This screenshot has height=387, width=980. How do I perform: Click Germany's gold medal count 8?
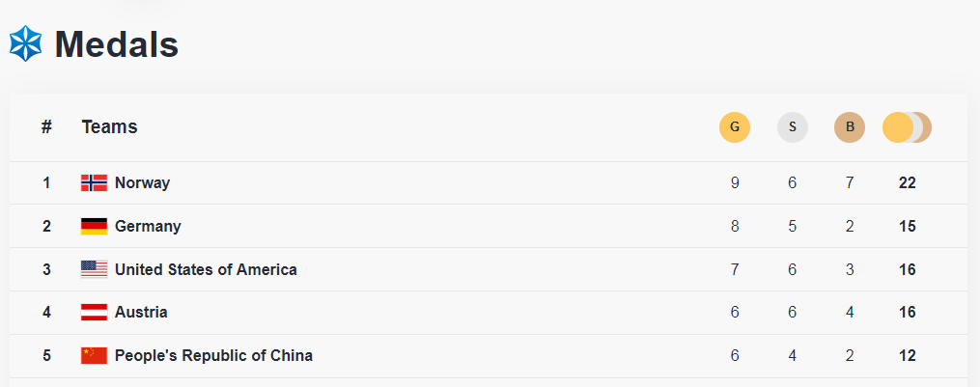[x=735, y=227]
